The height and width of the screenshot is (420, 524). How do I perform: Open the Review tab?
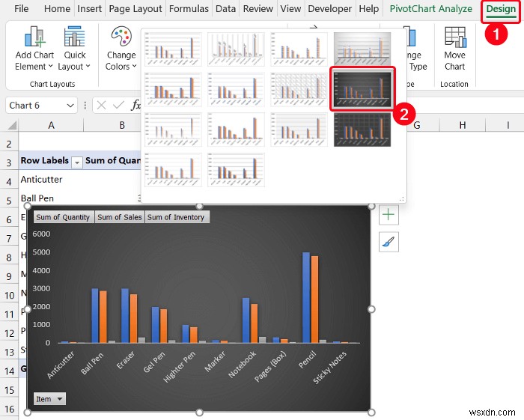(x=258, y=9)
